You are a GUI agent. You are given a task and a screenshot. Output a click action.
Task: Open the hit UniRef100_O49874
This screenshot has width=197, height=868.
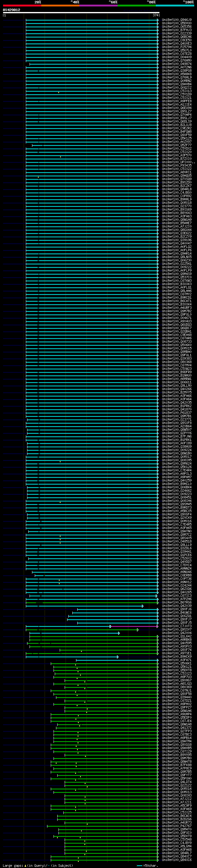pyautogui.click(x=176, y=64)
